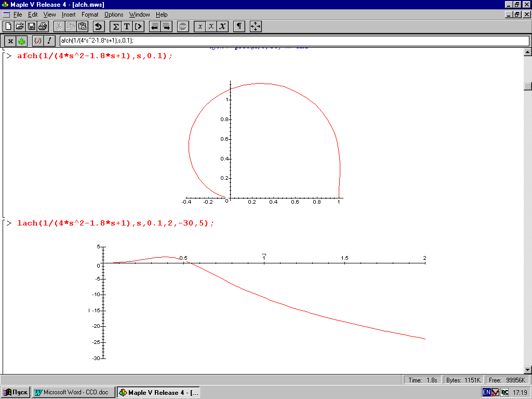
Task: Click the vertical scrollbar thumb
Action: pyautogui.click(x=528, y=86)
